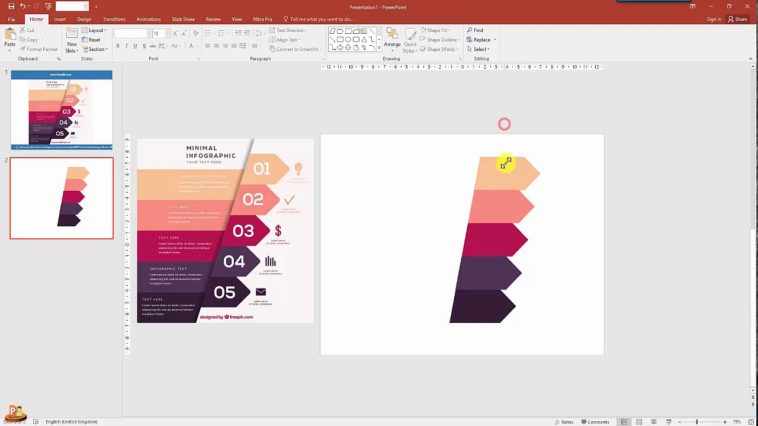Expand the Select dropdown in Editing

point(480,49)
